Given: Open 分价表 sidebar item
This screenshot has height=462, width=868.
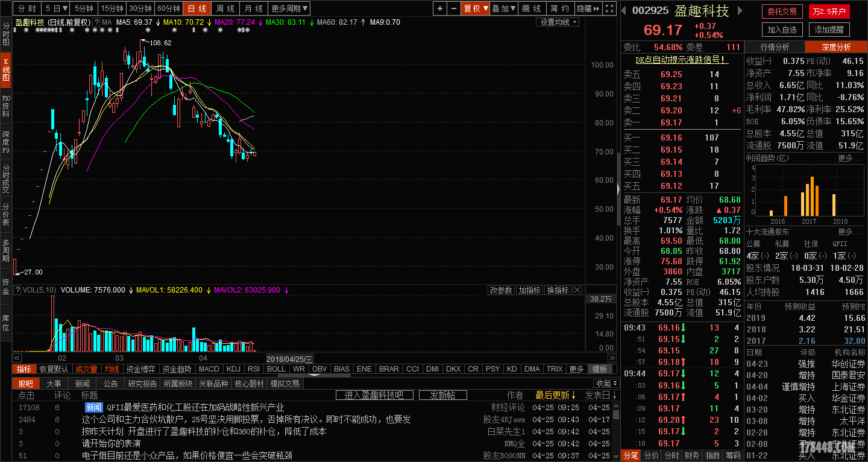Looking at the screenshot, I should coord(5,214).
